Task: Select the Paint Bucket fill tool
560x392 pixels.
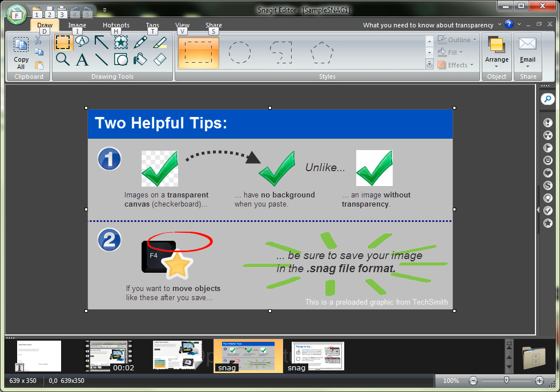Action: click(x=140, y=59)
